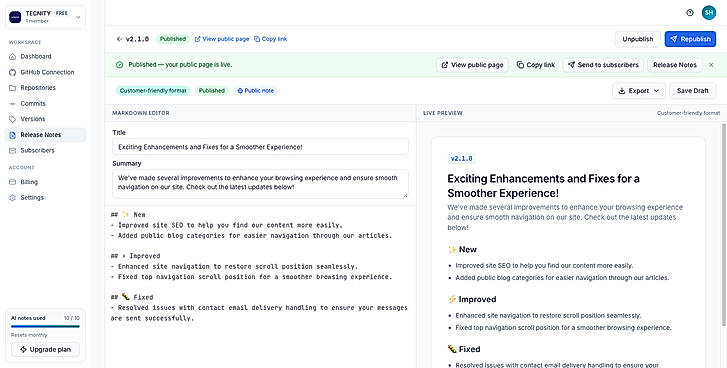
Task: Open the Export dropdown
Action: tap(639, 91)
